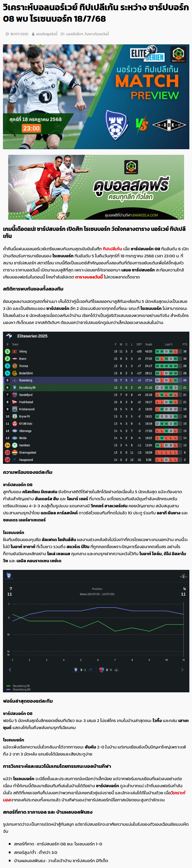Image resolution: width=192 pixels, height=868 pixels.
Task: Go to the previous week with the left chevron
Action: point(10,669)
